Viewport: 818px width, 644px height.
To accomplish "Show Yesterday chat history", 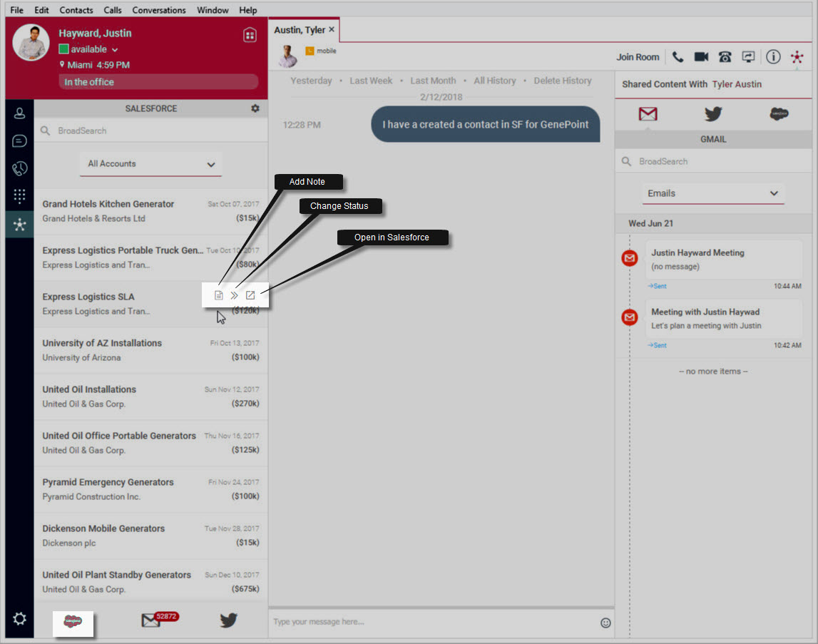I will pyautogui.click(x=311, y=81).
